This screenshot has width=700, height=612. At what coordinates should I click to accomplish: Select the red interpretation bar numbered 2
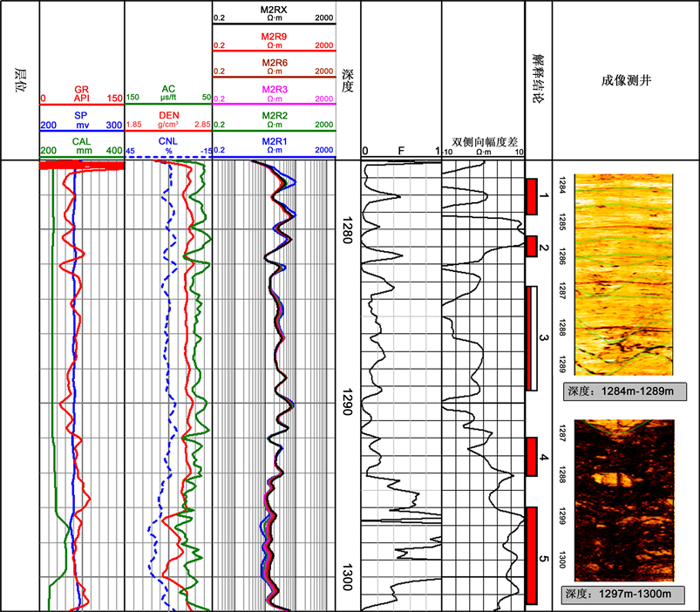532,246
